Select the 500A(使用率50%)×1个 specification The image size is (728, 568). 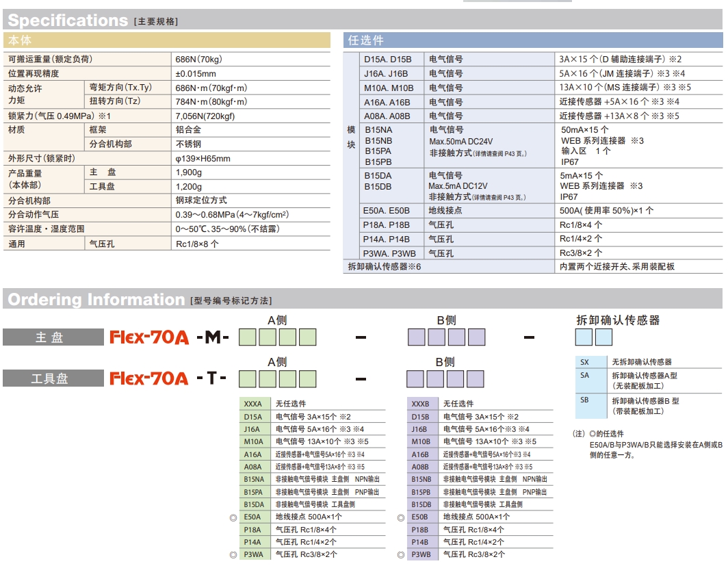[x=606, y=210]
